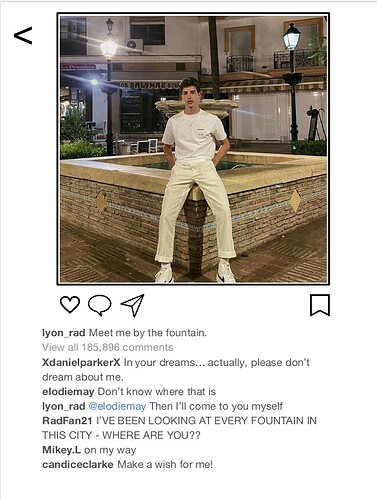Expand View all 185,896 comments
The image size is (377, 500).
tap(108, 347)
